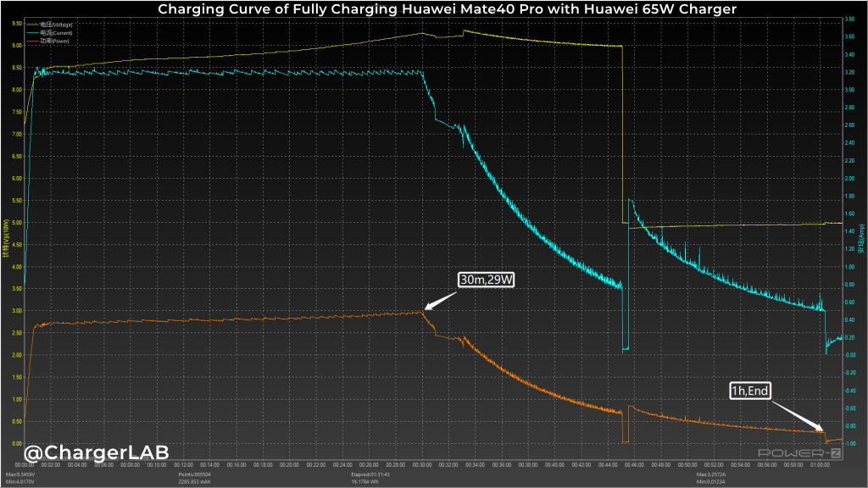Click the Power legend entry
This screenshot has height=488, width=868.
tap(48, 41)
